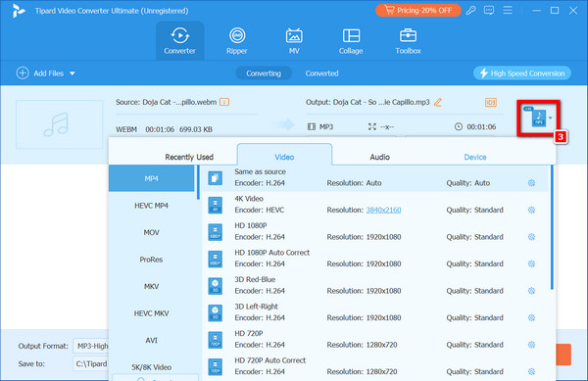
Task: Click the 3840x2160 resolution link
Action: pos(383,210)
